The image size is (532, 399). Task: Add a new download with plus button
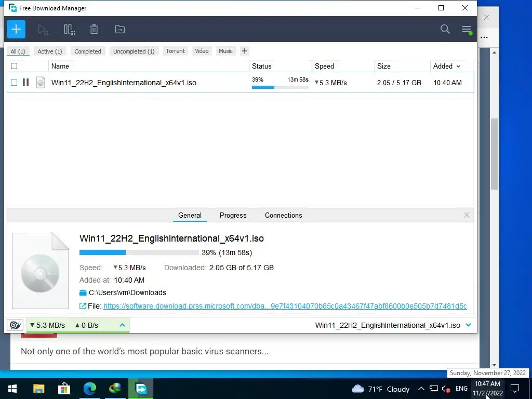[x=16, y=29]
